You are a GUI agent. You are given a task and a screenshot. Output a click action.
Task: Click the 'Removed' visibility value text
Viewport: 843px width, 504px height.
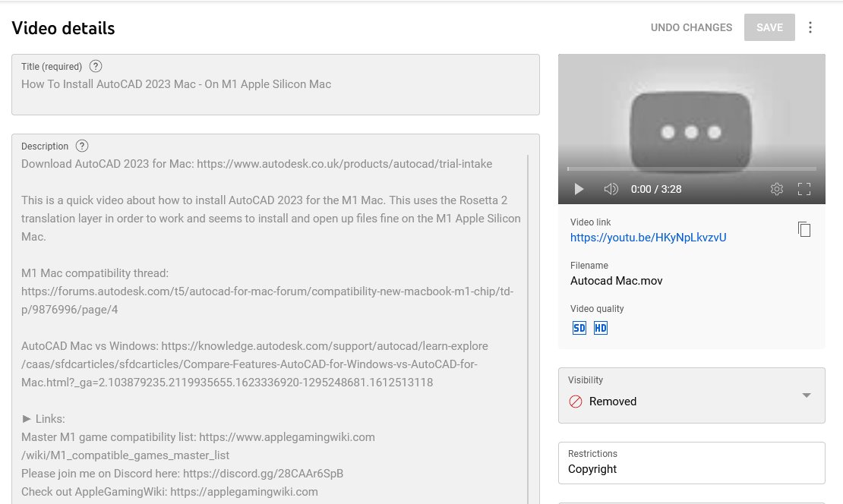click(x=612, y=402)
